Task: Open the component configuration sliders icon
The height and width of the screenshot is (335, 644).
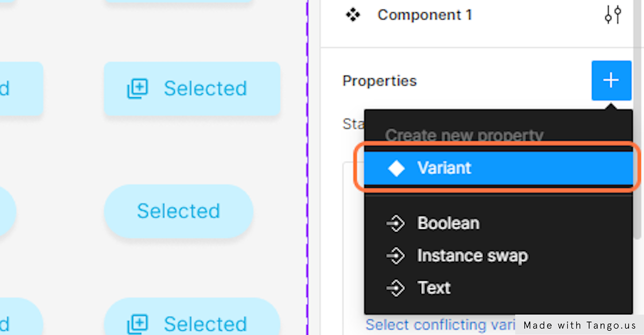Action: (x=613, y=15)
